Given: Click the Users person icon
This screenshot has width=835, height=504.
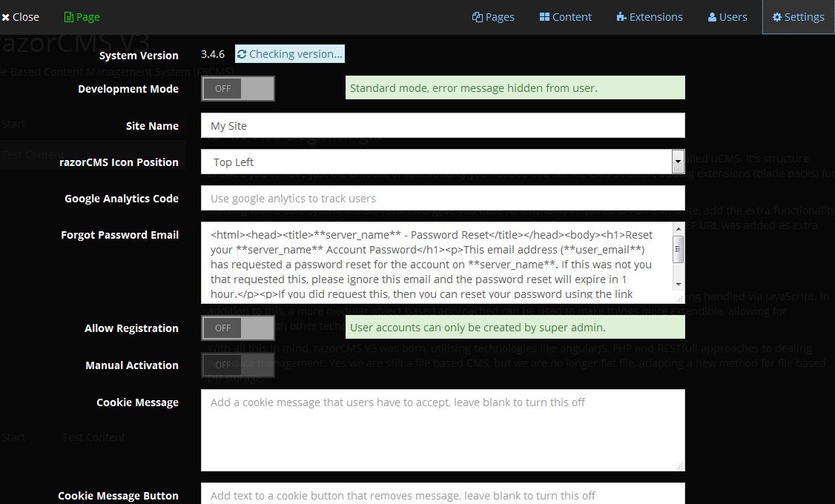Looking at the screenshot, I should click(712, 17).
